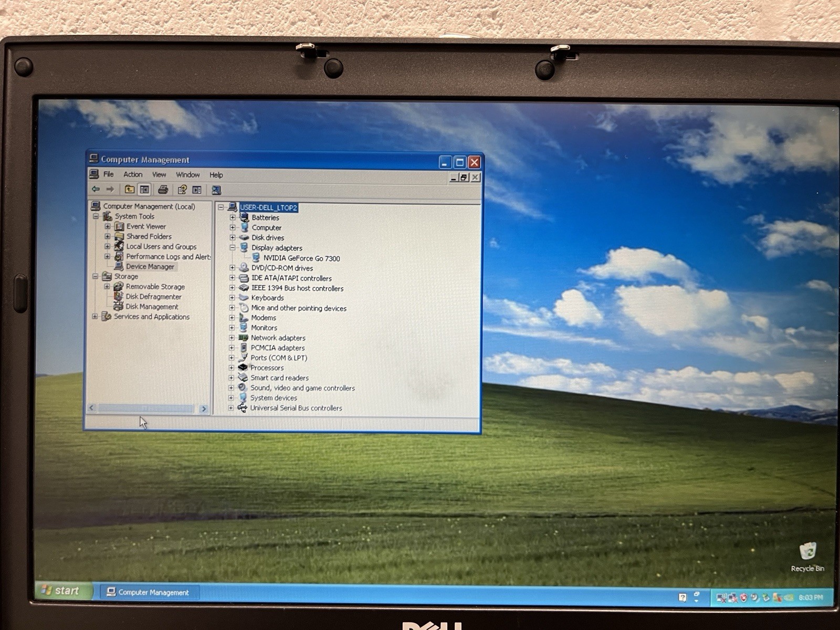Screen dimensions: 840x630
Task: Click the Up one level folder icon
Action: tap(129, 190)
